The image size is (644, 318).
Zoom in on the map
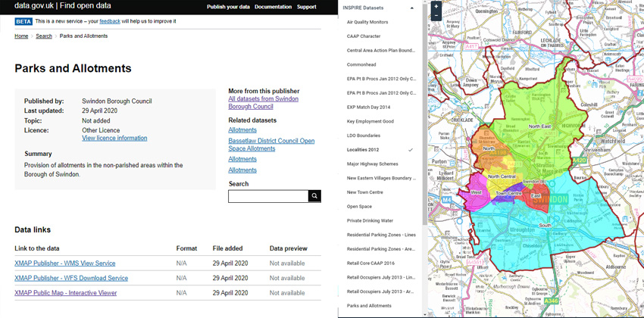[436, 7]
